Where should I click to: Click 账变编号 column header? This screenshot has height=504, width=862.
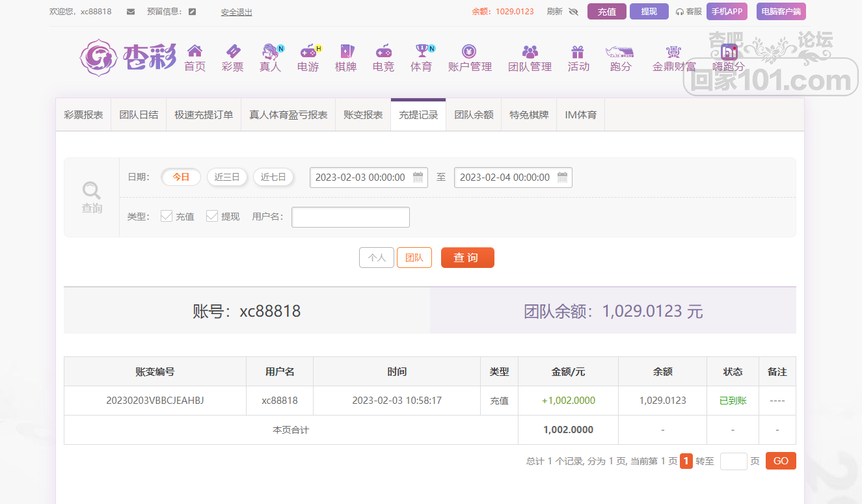(155, 372)
